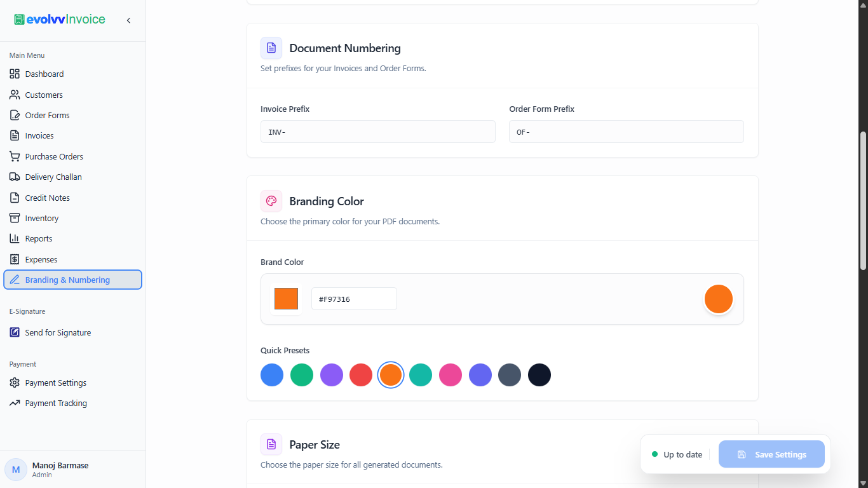Image resolution: width=868 pixels, height=488 pixels.
Task: Select the slate gray quick preset
Action: pyautogui.click(x=510, y=375)
